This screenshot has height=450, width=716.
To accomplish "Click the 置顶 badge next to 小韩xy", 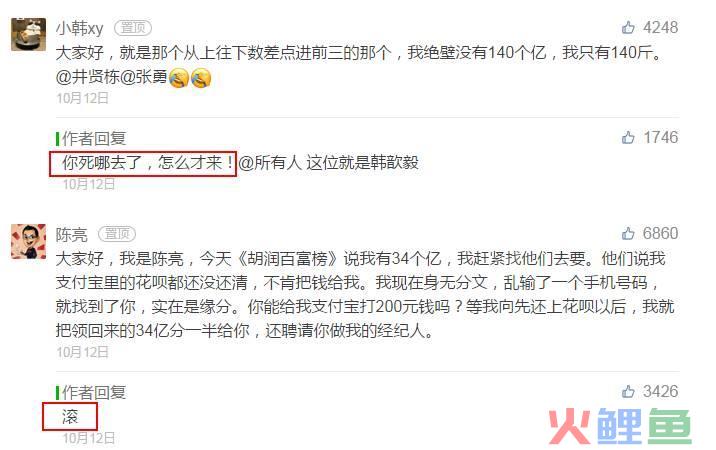I will (133, 28).
